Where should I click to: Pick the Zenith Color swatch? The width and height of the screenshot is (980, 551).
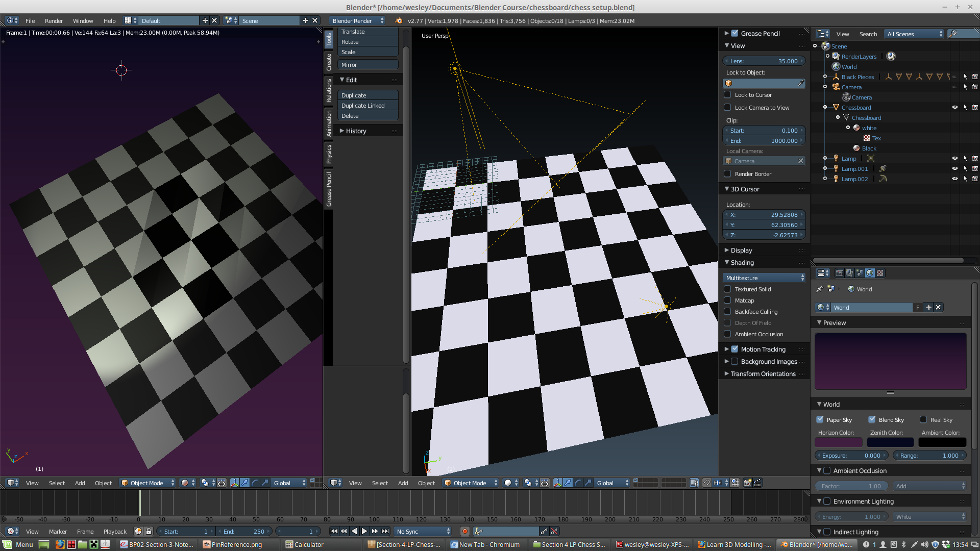[890, 442]
